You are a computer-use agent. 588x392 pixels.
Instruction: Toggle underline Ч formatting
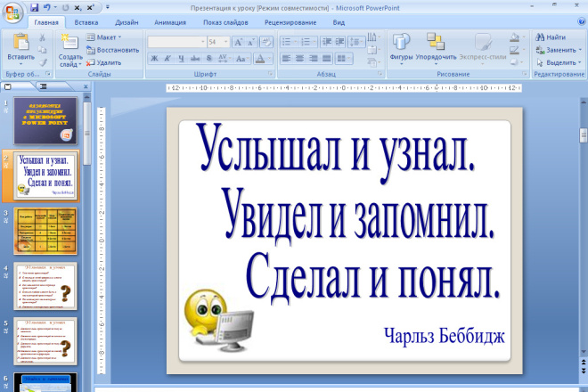182,59
